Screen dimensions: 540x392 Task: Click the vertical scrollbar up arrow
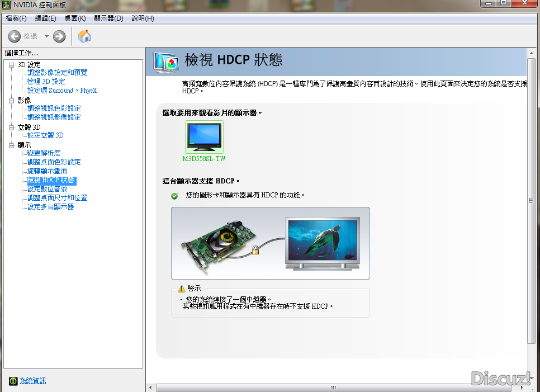pos(532,53)
